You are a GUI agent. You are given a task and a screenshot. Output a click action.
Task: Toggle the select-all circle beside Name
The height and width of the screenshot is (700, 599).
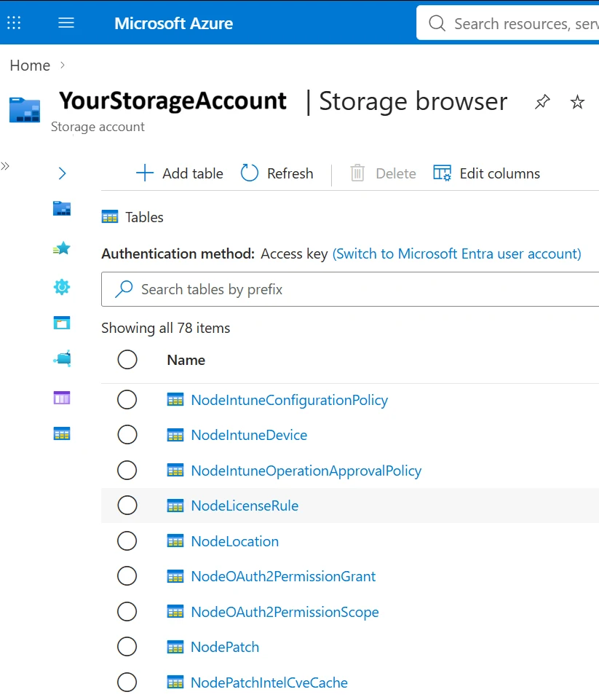pyautogui.click(x=127, y=360)
